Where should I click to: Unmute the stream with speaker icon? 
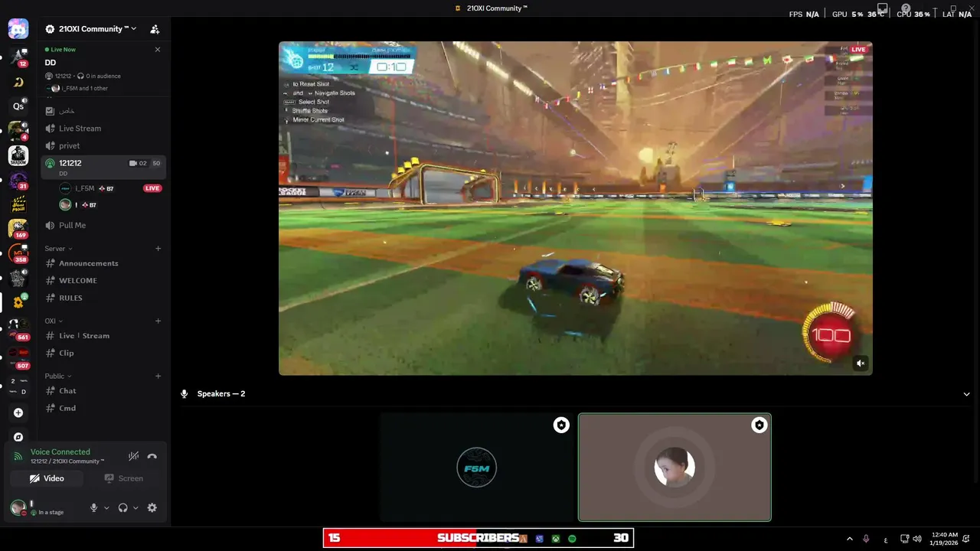point(861,364)
